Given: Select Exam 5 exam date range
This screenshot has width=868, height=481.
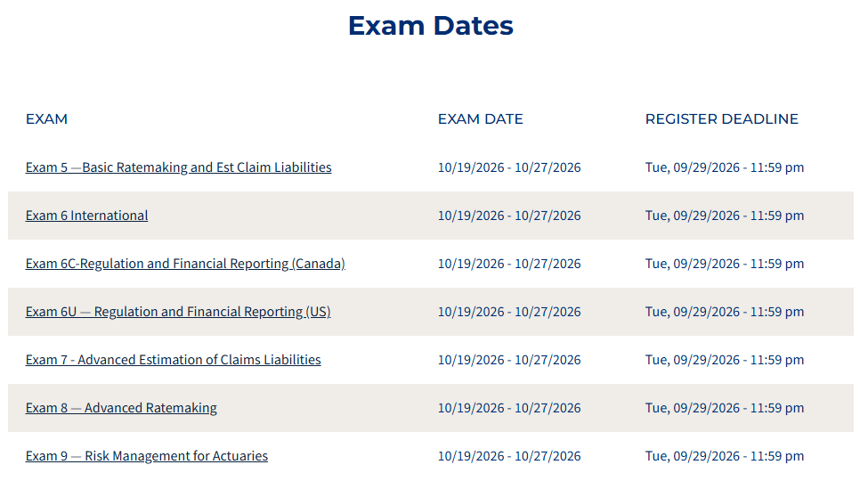Looking at the screenshot, I should (509, 167).
